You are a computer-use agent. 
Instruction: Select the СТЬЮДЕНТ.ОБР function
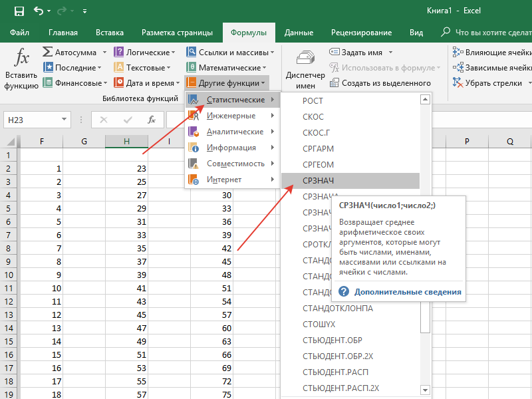350,340
